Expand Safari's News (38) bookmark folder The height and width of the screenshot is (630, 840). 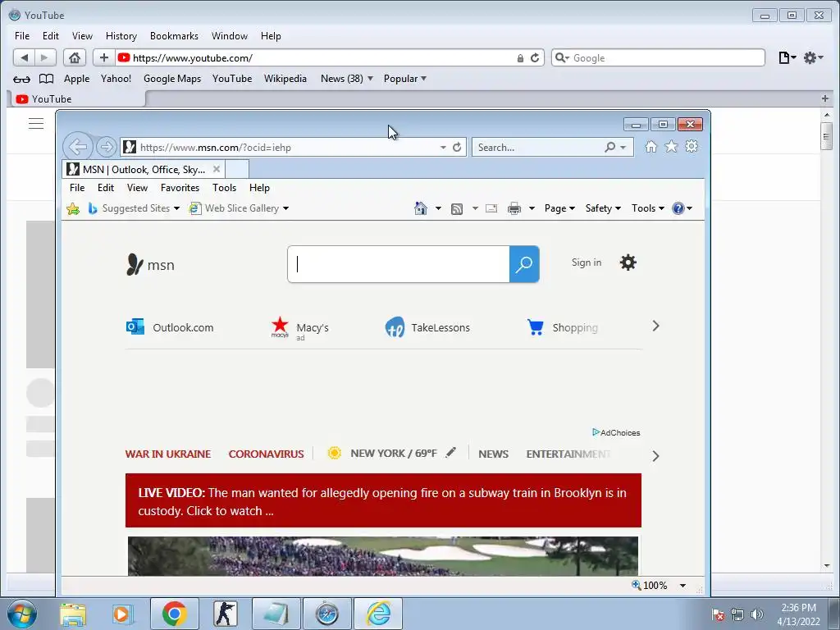coord(347,79)
